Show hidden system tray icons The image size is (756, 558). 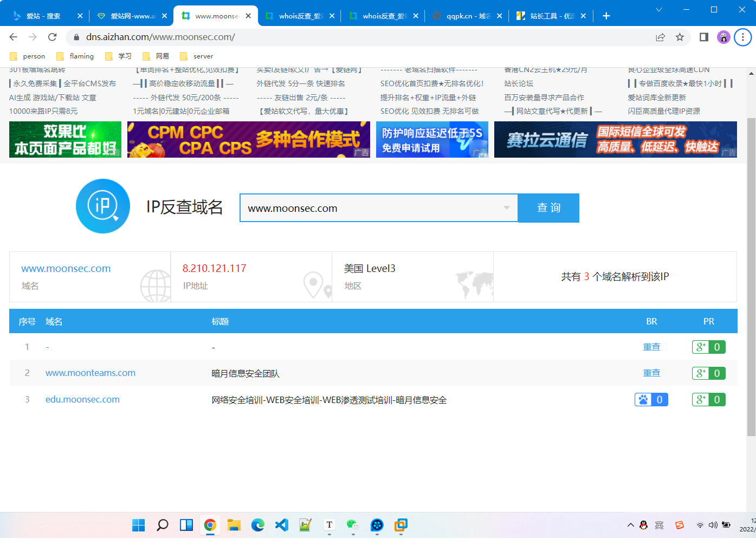631,525
